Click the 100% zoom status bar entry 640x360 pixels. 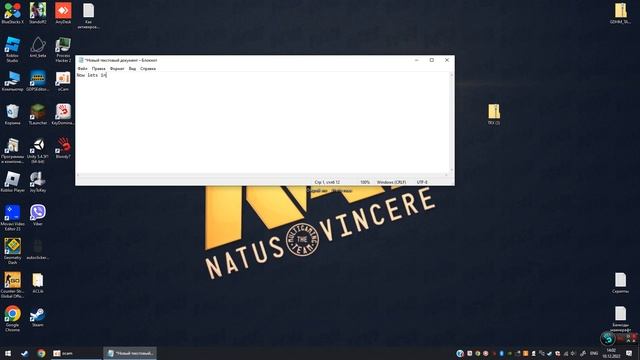point(365,182)
